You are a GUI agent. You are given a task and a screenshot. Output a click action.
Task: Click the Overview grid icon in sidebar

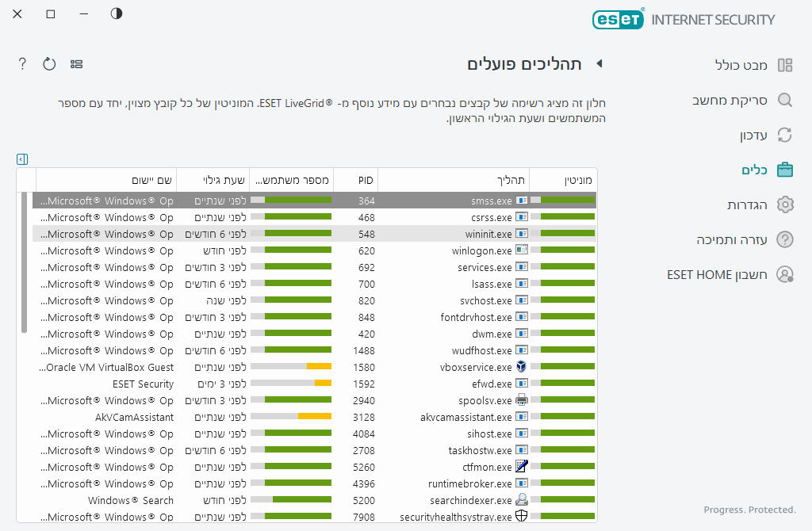tap(785, 65)
